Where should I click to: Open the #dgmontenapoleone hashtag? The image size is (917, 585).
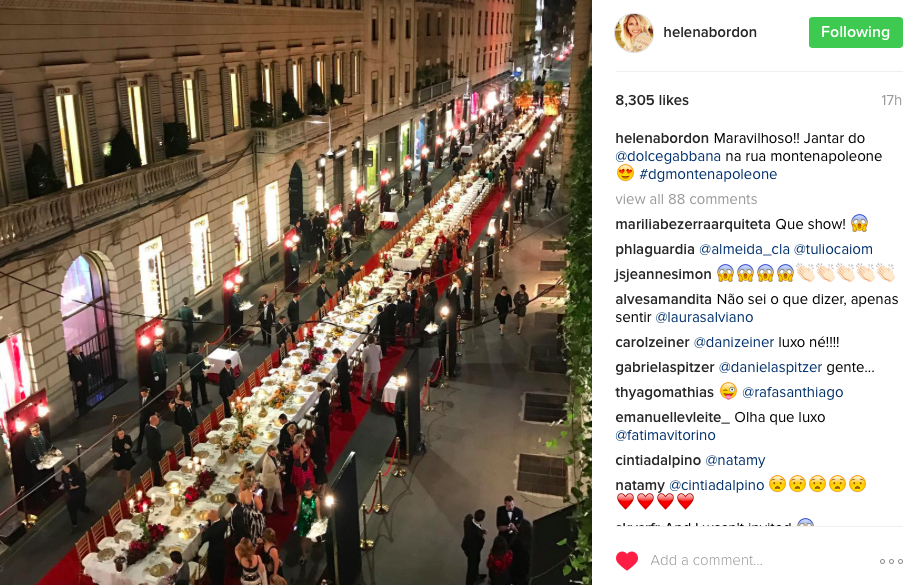pyautogui.click(x=708, y=174)
